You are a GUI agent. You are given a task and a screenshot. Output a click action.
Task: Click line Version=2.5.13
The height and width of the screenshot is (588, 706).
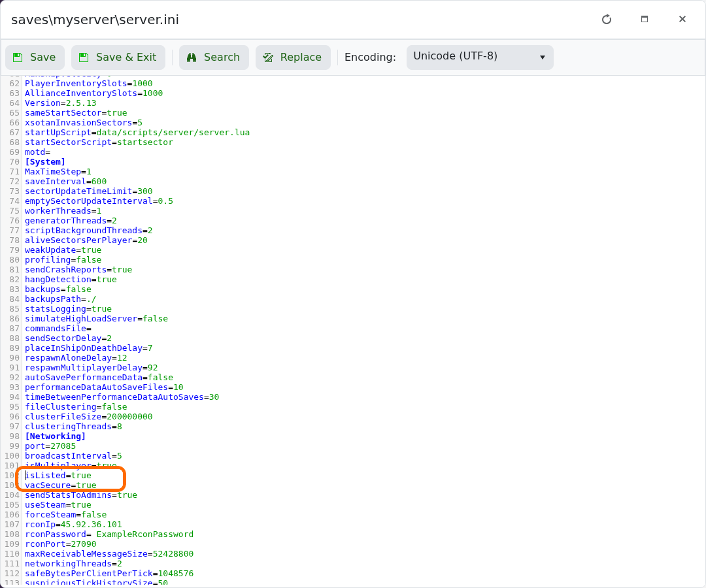tap(60, 103)
